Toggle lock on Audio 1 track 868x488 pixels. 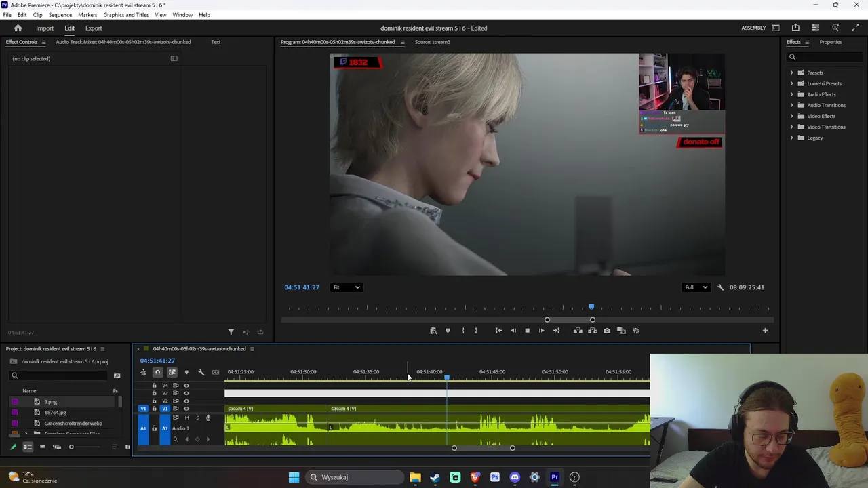point(154,428)
